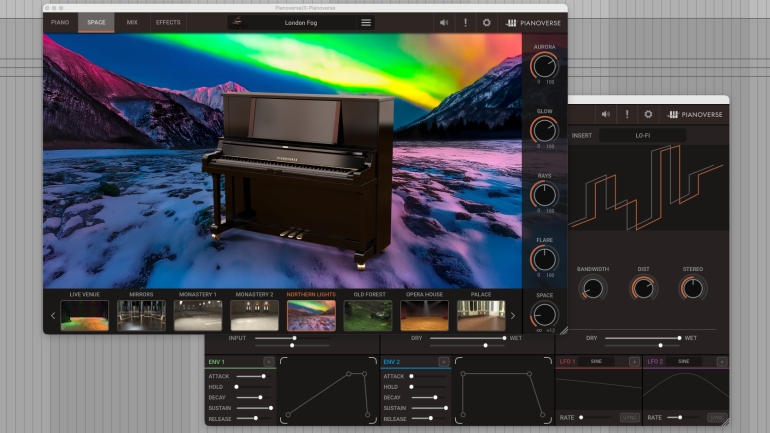Click the London Fog preset name

(301, 23)
